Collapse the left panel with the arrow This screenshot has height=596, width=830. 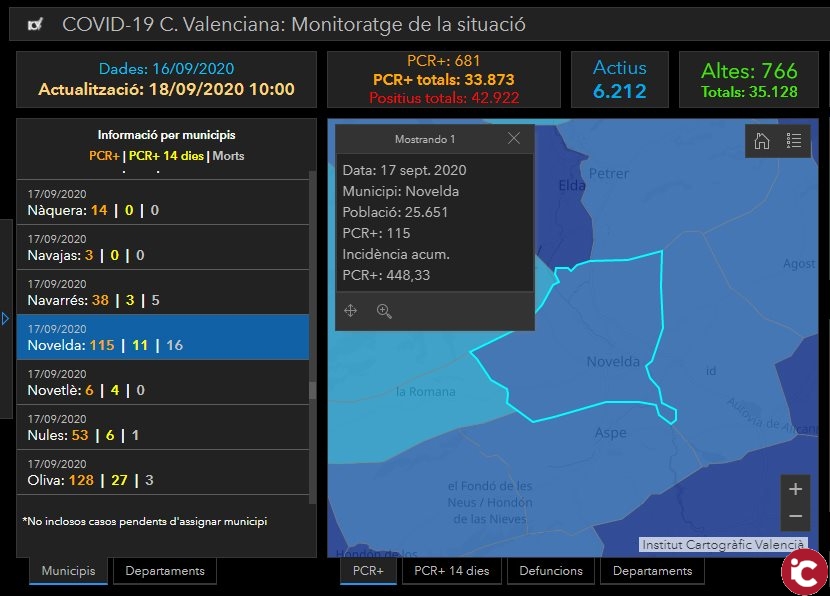point(5,319)
